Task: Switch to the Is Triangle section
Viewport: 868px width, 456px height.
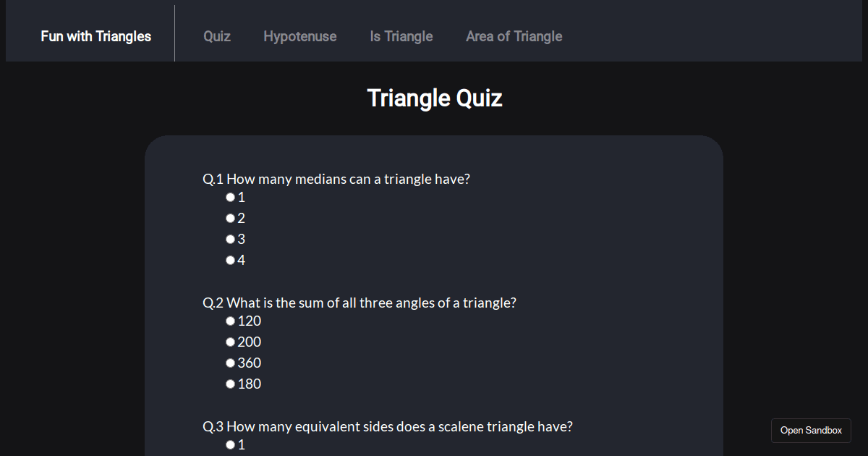Action: [401, 36]
